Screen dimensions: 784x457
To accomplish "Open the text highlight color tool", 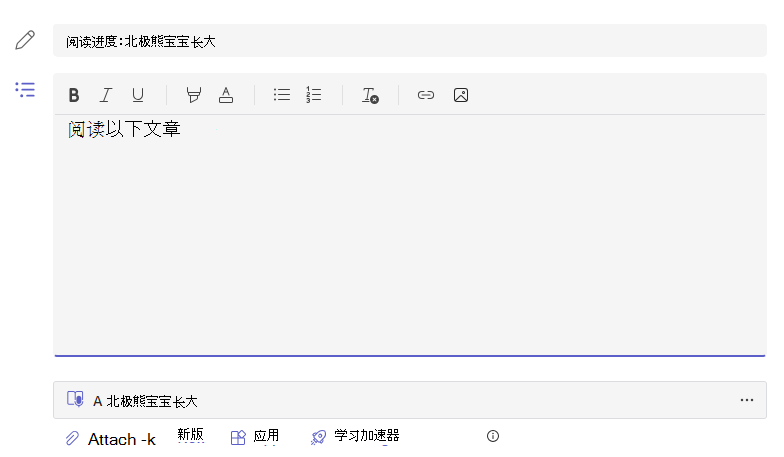I will coord(194,95).
